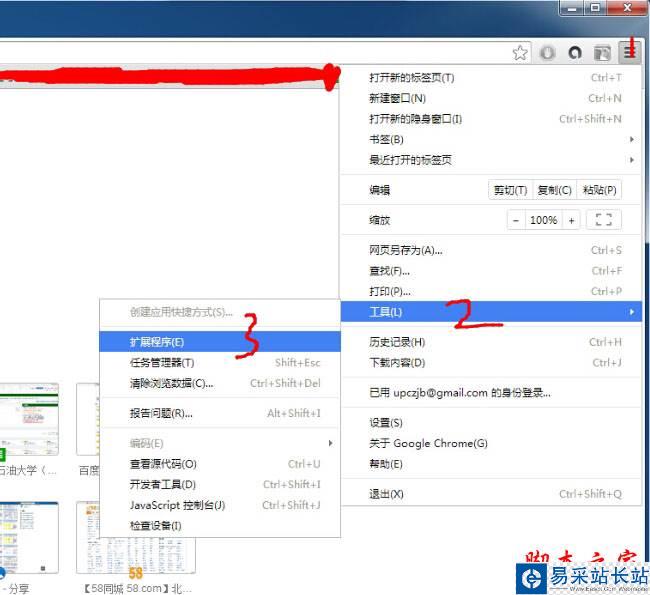Click the 复制(C) button
650x595 pixels.
point(554,190)
